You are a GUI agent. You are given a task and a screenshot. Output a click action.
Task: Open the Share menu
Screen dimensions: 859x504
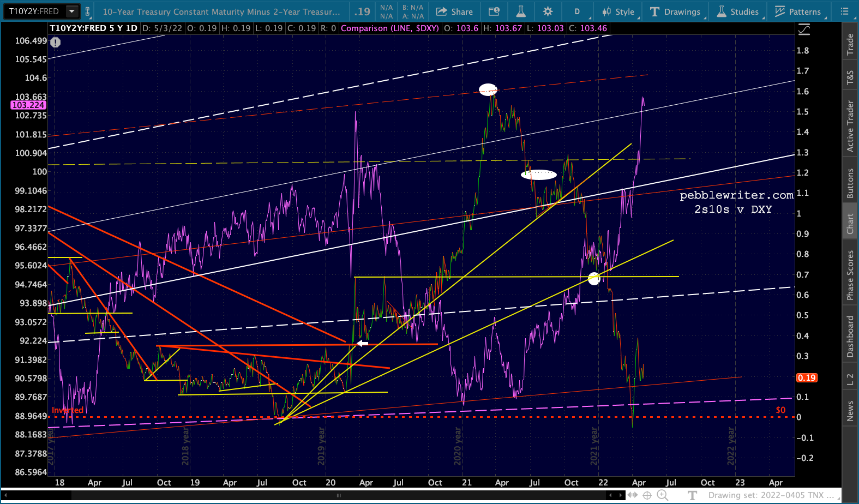tap(454, 11)
